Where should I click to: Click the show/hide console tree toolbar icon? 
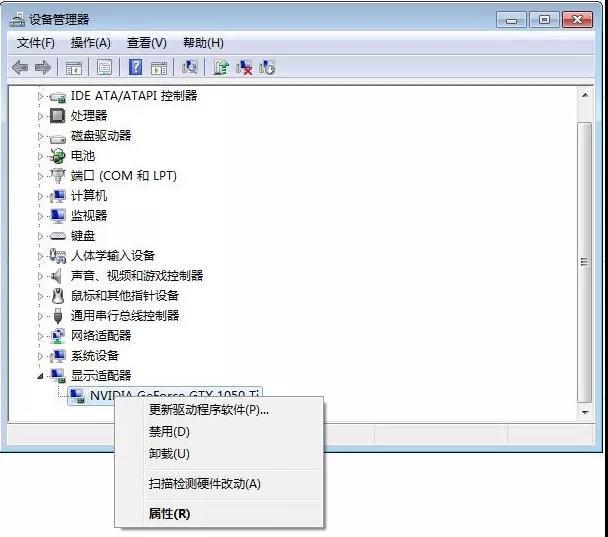click(74, 67)
